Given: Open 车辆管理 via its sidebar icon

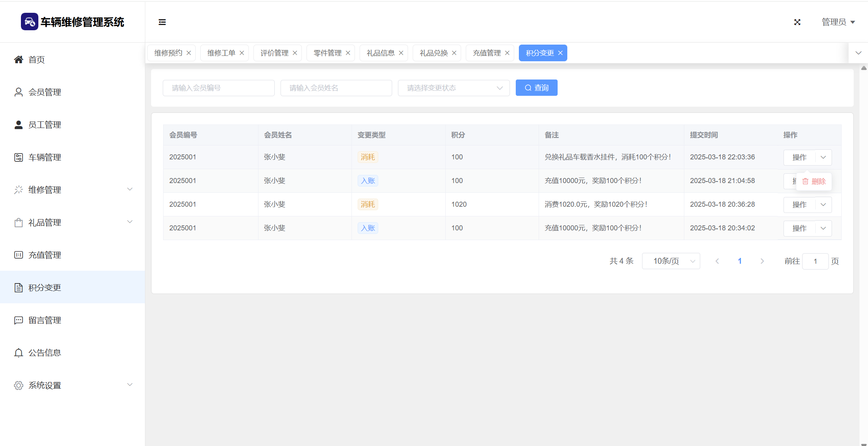Looking at the screenshot, I should coord(18,157).
